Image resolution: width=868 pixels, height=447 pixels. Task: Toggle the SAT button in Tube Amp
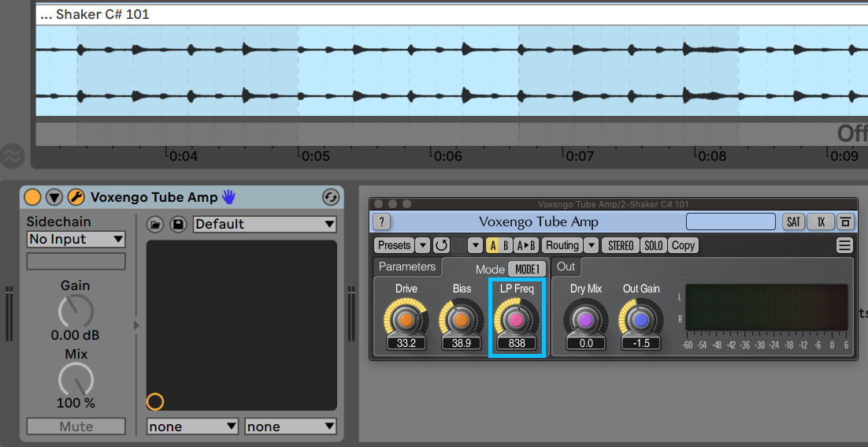coord(793,222)
